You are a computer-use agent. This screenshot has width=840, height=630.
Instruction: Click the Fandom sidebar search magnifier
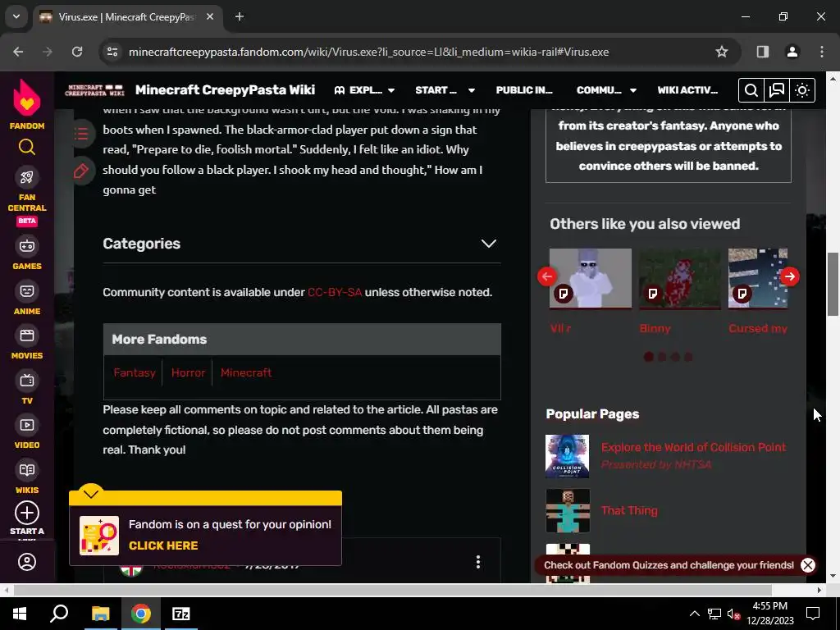(x=27, y=147)
